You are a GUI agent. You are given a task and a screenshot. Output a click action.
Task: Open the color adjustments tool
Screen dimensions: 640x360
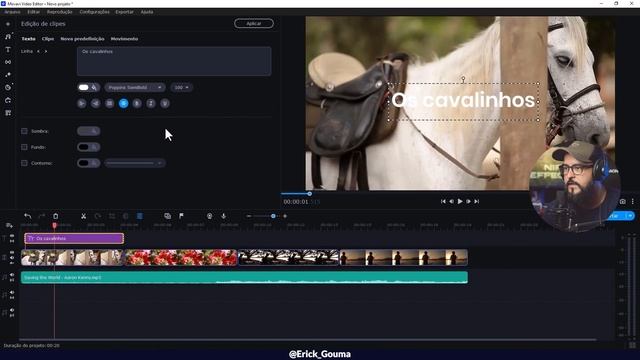(x=126, y=216)
